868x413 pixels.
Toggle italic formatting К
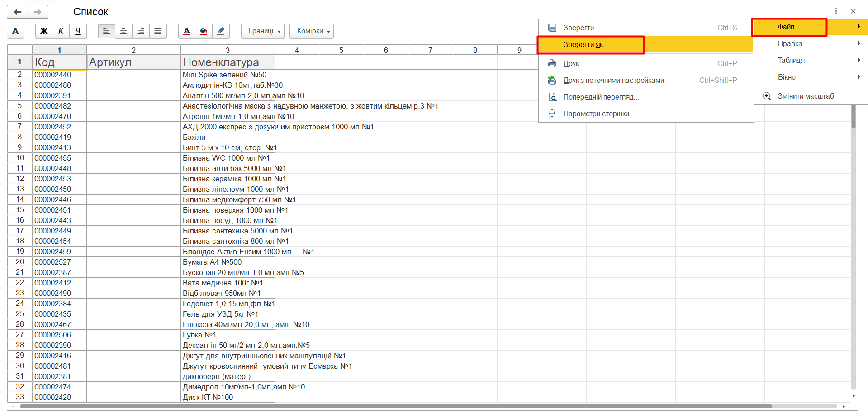(61, 31)
